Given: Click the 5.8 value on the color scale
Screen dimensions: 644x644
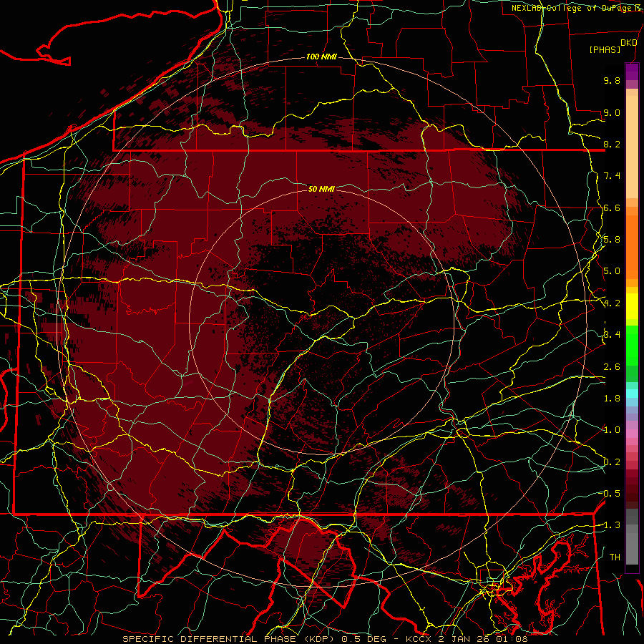Looking at the screenshot, I should (x=612, y=240).
